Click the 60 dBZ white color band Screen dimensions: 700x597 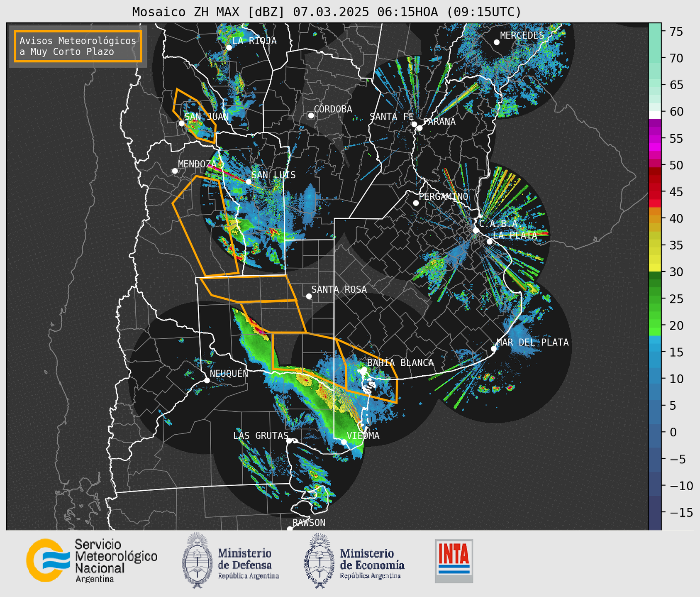tap(655, 115)
